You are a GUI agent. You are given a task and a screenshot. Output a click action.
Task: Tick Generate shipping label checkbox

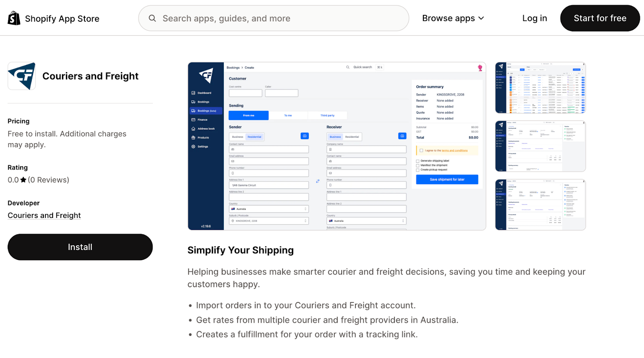(418, 161)
